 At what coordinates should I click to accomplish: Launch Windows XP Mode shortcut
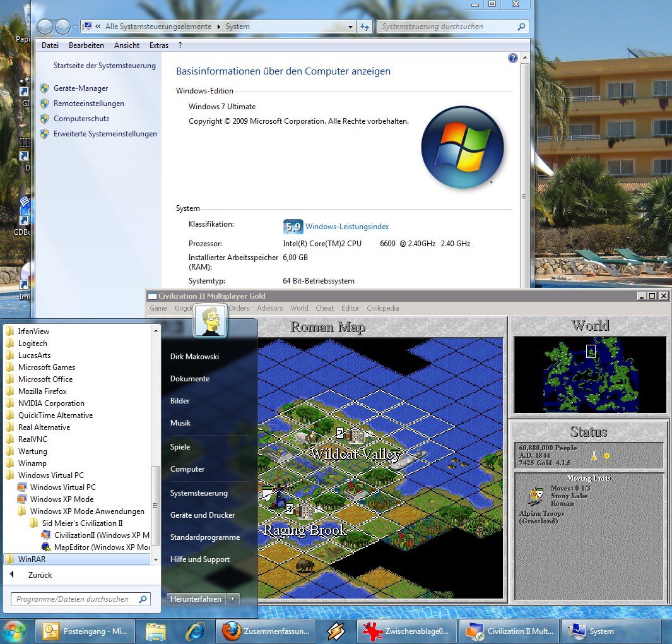(62, 499)
